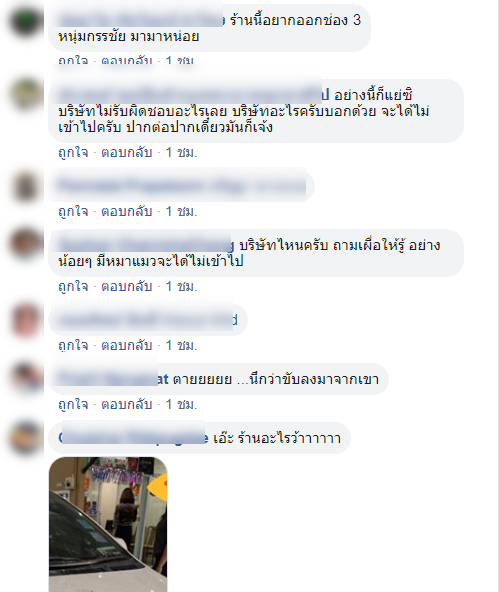Like the บริษัทไหนครับ comment
This screenshot has width=499, height=592.
coord(73,287)
